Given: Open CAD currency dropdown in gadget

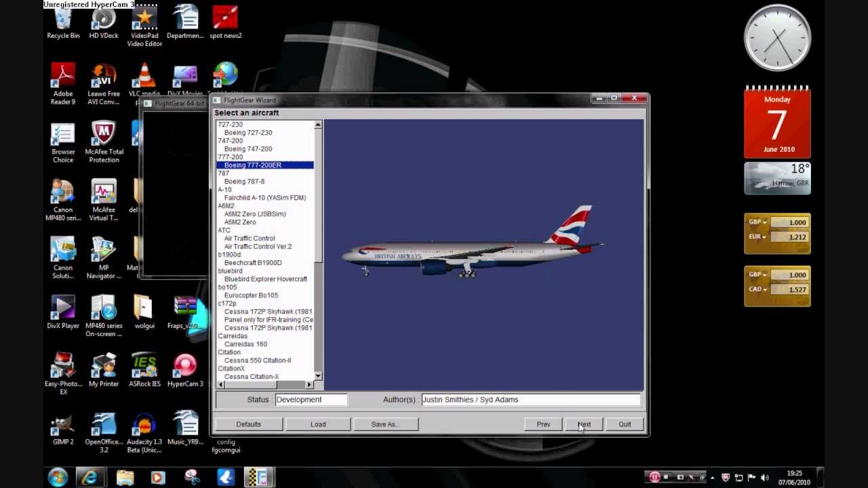Looking at the screenshot, I should (757, 289).
